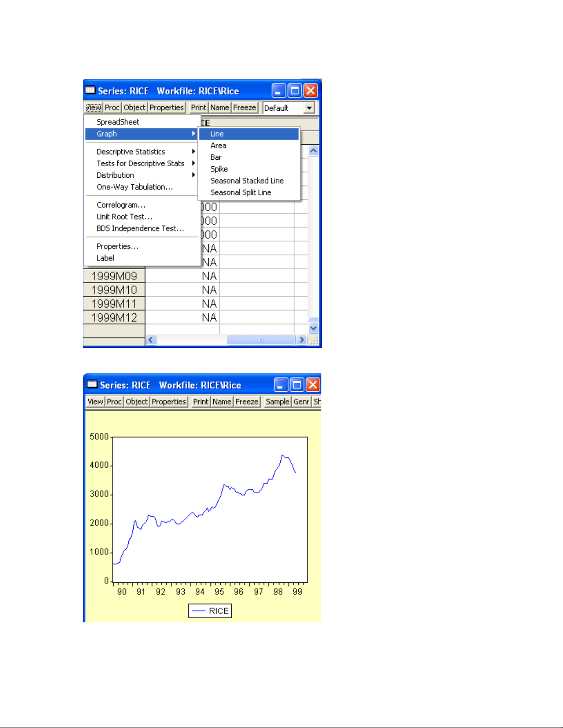
Task: Click the Object button in the upper window toolbar
Action: click(135, 107)
